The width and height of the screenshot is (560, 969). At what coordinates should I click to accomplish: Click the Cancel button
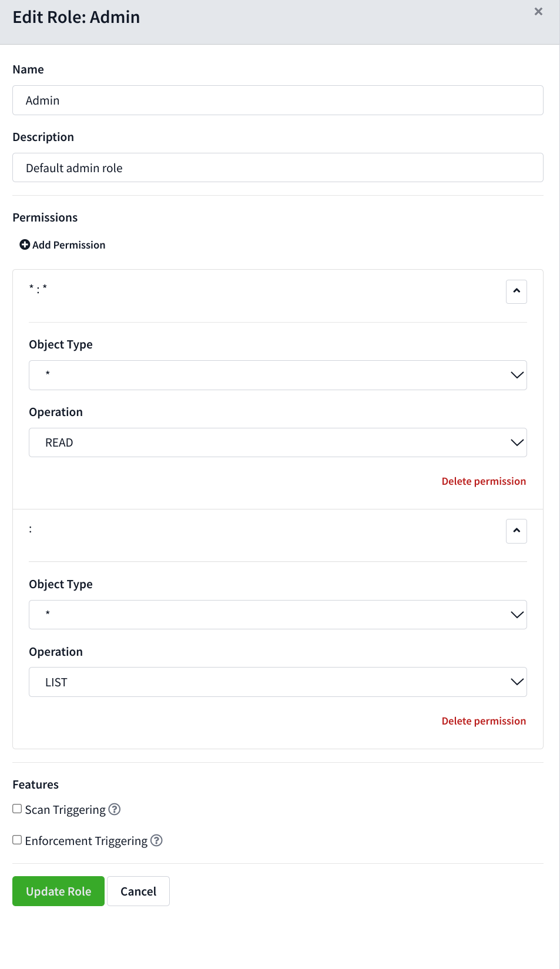[x=138, y=891]
